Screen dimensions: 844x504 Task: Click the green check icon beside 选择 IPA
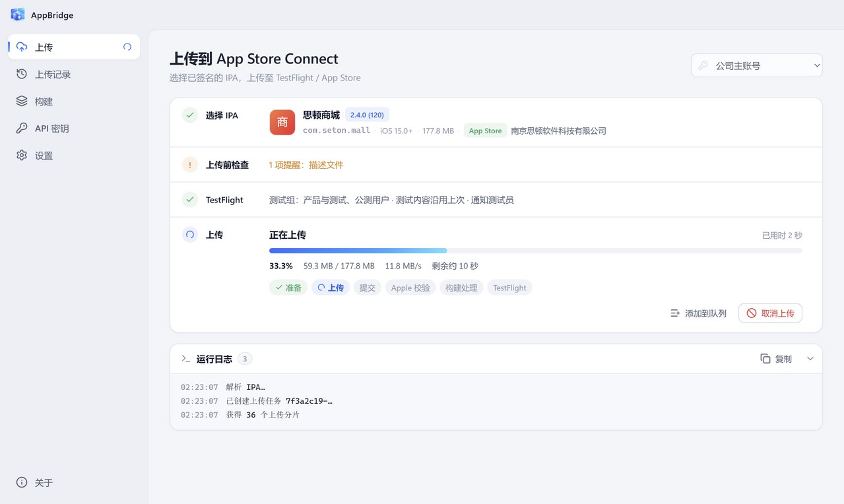[x=190, y=115]
